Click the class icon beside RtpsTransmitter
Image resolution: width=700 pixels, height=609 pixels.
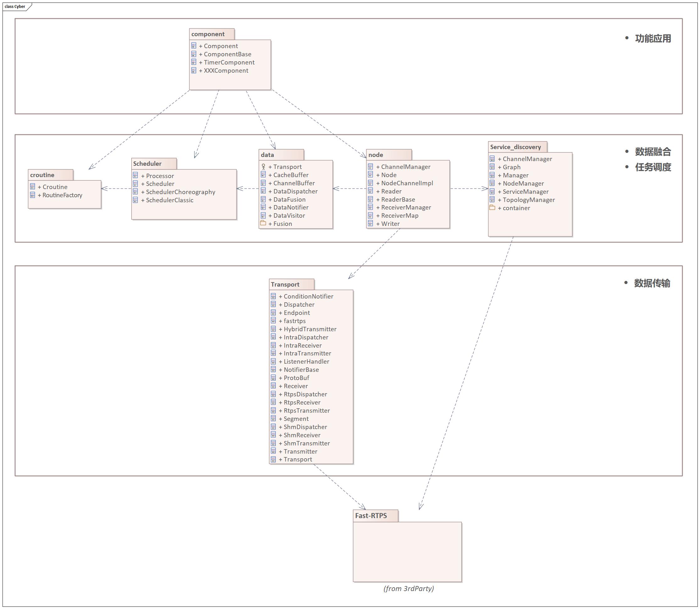pos(273,410)
